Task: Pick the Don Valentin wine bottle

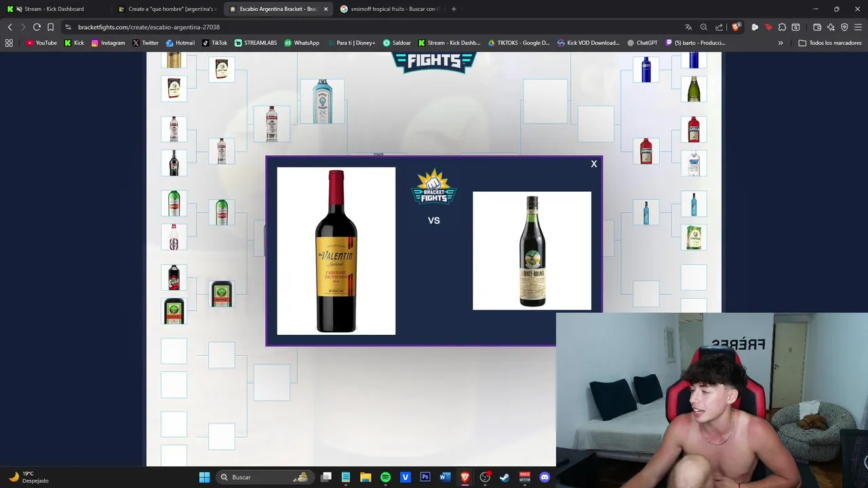Action: 336,251
